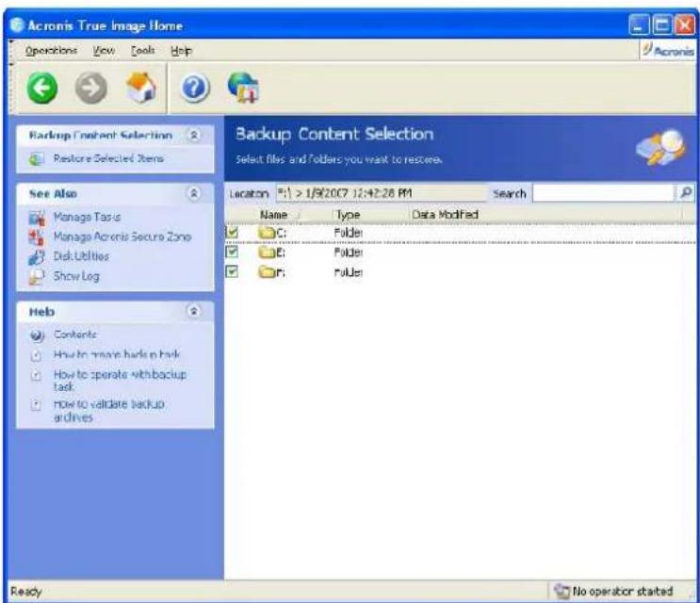Viewport: 700px width, 603px height.
Task: Click the Help Contents icon
Action: point(37,335)
